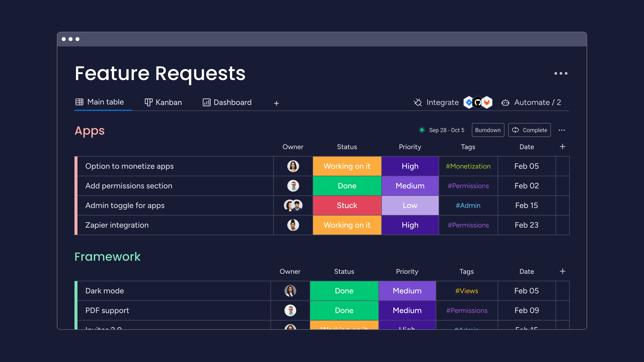
Task: Click the Apps group overflow menu
Action: point(562,130)
